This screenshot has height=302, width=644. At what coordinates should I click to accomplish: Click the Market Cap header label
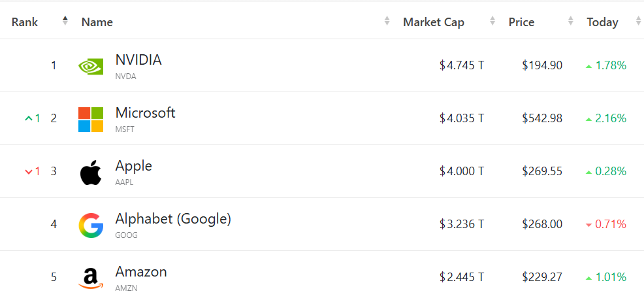point(433,22)
